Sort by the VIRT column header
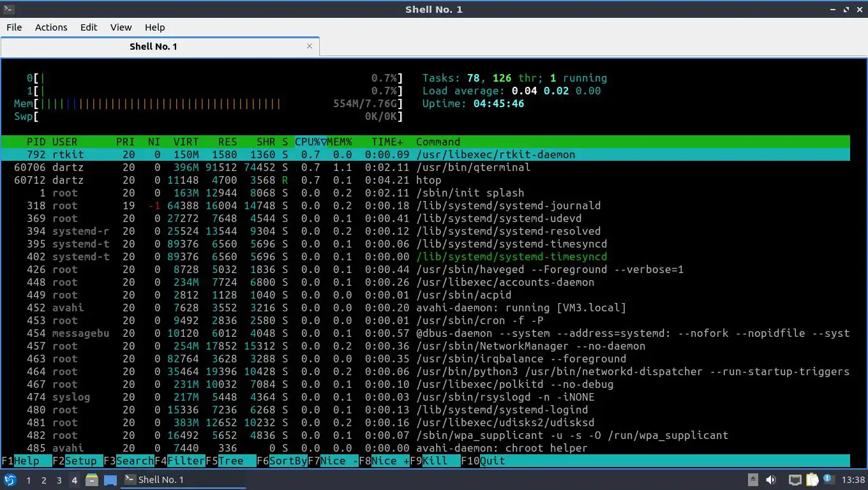This screenshot has height=490, width=868. pyautogui.click(x=186, y=142)
